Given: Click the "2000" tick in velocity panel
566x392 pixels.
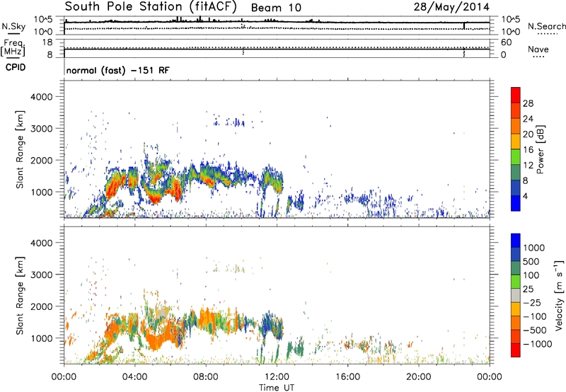Looking at the screenshot, I should click(x=42, y=306).
